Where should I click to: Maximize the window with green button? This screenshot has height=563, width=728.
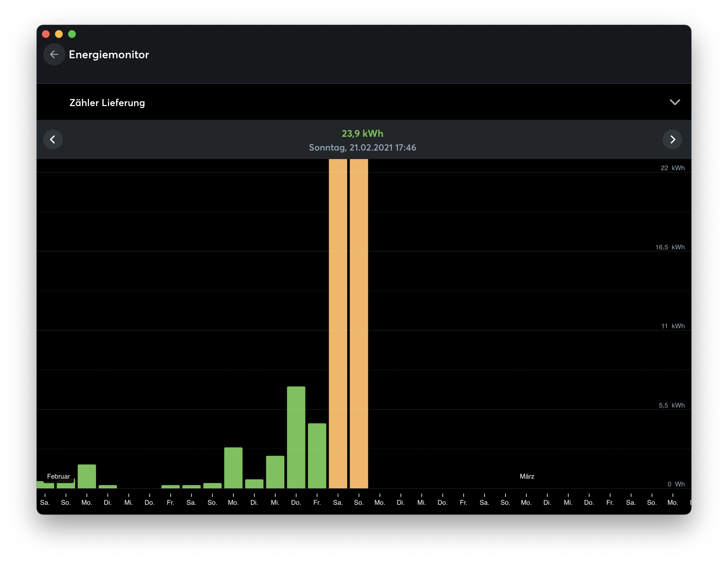point(72,34)
